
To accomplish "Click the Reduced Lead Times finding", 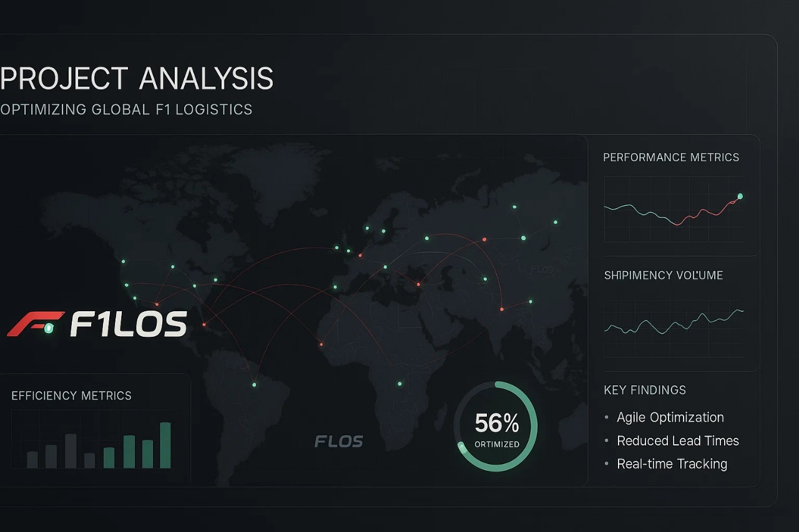I will coord(678,440).
